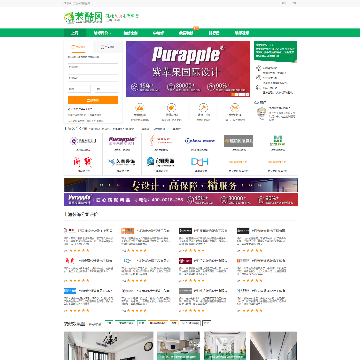Click the 装酷网 site logo
The image size is (360, 360).
(x=83, y=17)
